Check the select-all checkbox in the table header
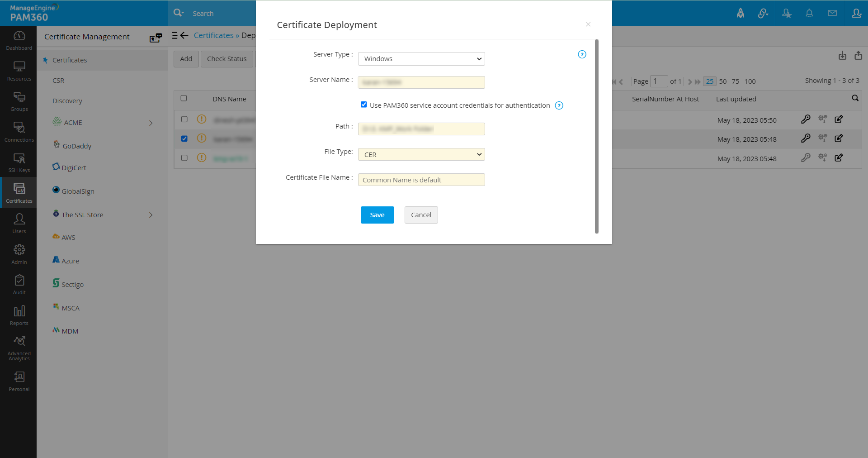 pos(184,98)
